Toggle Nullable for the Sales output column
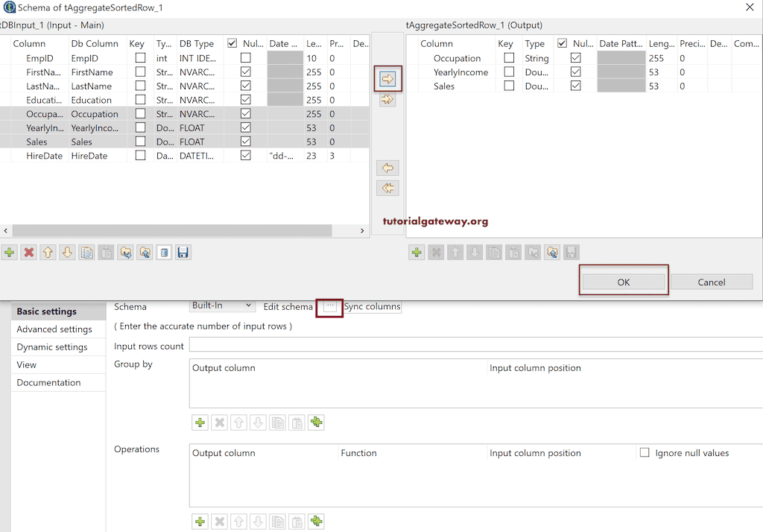 click(577, 86)
